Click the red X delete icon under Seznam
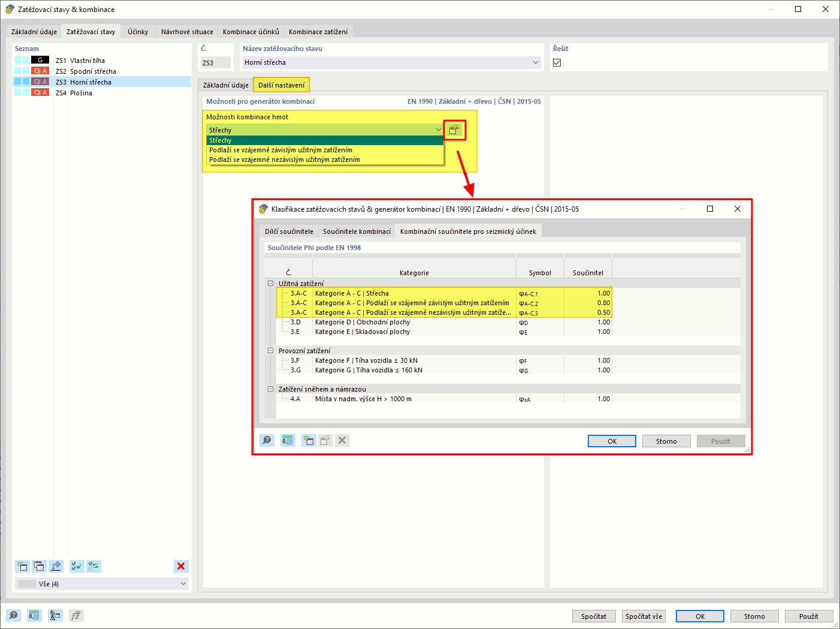Screen dimensions: 840x629 [x=181, y=566]
